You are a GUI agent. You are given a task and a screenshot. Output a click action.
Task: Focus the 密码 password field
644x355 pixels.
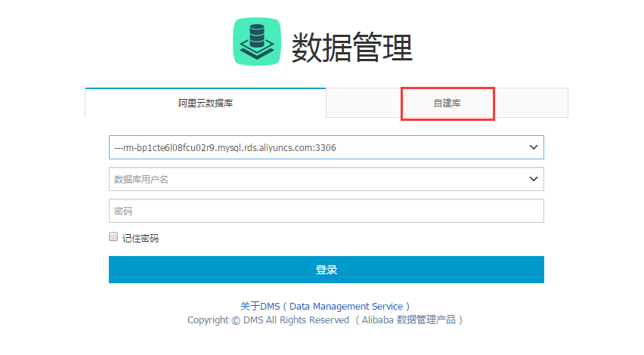[x=327, y=211]
